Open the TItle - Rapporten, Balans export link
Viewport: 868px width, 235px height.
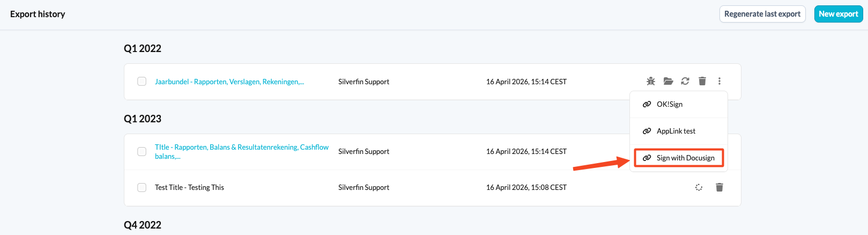click(x=242, y=151)
